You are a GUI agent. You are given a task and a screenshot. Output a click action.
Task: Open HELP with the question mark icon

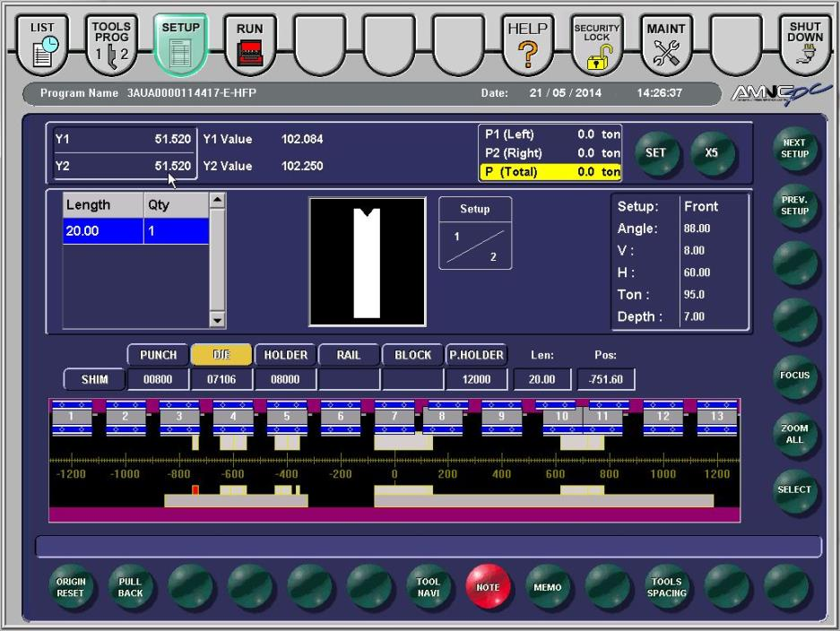tap(528, 46)
